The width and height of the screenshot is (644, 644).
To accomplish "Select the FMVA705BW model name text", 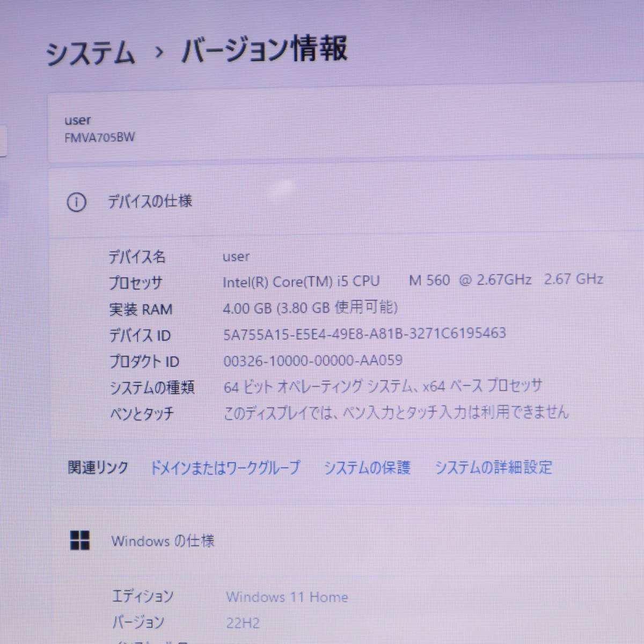I will pos(100,137).
